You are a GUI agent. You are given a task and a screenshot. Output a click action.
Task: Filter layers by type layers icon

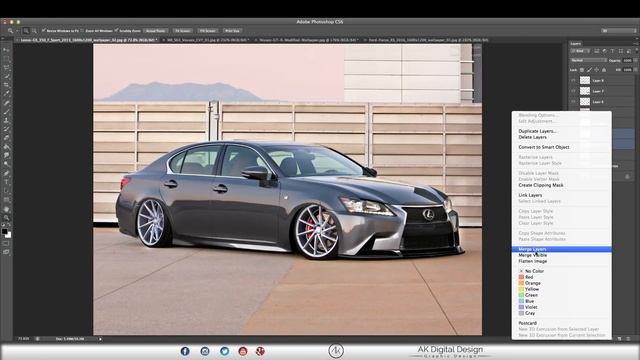[x=612, y=51]
